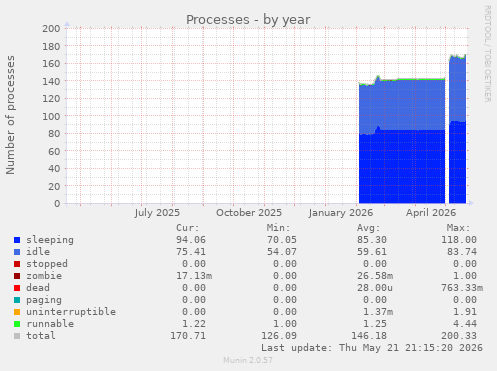The height and width of the screenshot is (371, 497).
Task: Click the 'Avg:' column header
Action: (369, 228)
